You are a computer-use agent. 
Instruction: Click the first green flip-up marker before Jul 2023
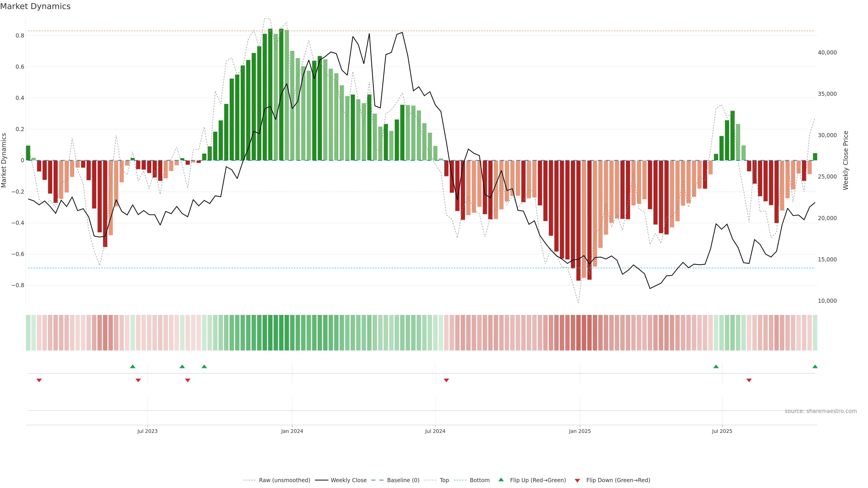pyautogui.click(x=132, y=366)
